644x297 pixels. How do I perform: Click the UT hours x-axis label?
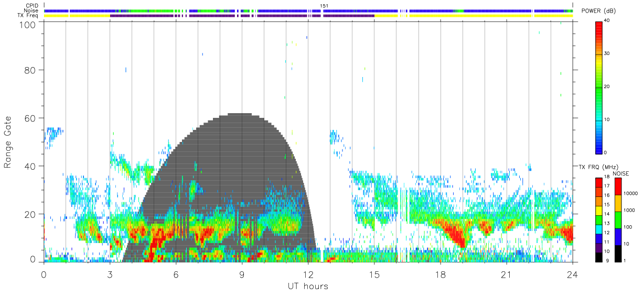pos(308,286)
